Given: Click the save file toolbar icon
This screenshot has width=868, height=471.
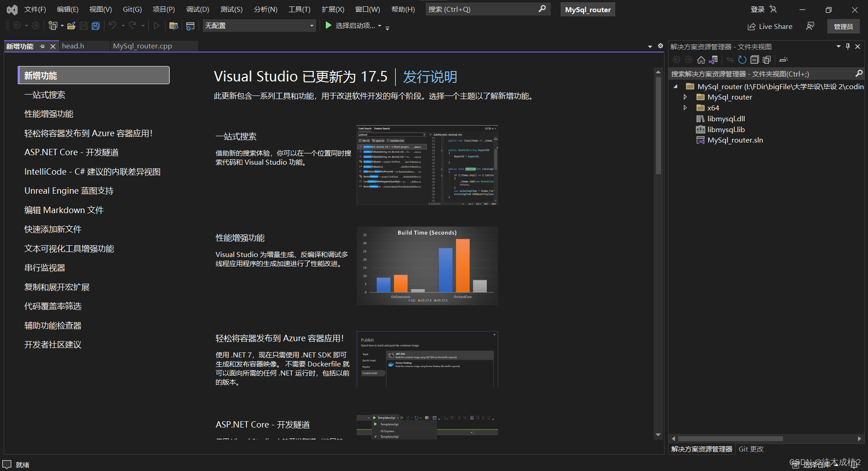Looking at the screenshot, I should [x=84, y=26].
